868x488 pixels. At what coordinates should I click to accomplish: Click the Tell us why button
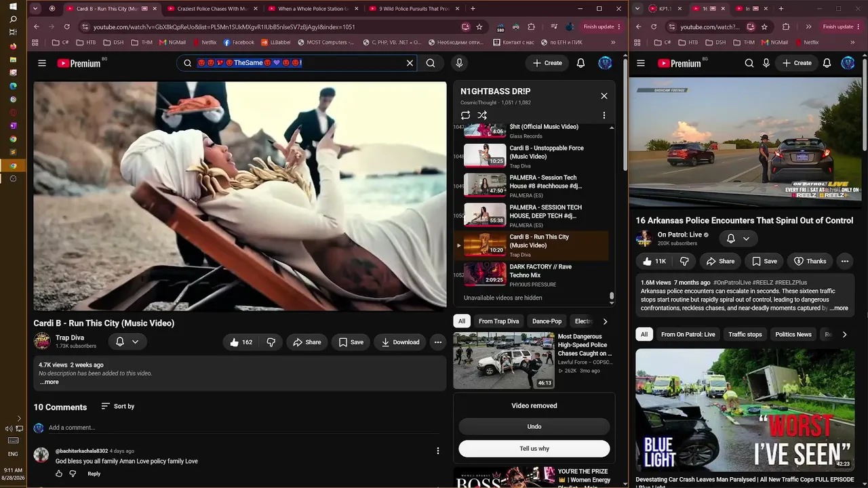click(534, 449)
